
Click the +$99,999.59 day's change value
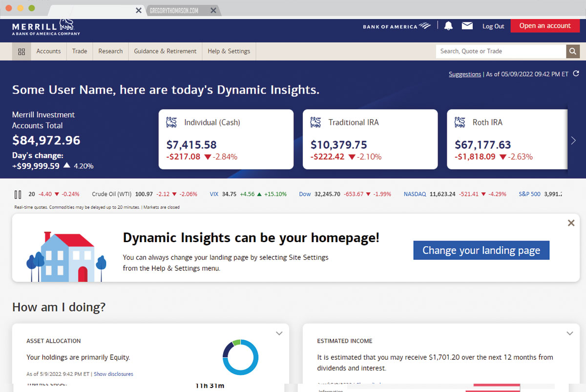(x=36, y=166)
